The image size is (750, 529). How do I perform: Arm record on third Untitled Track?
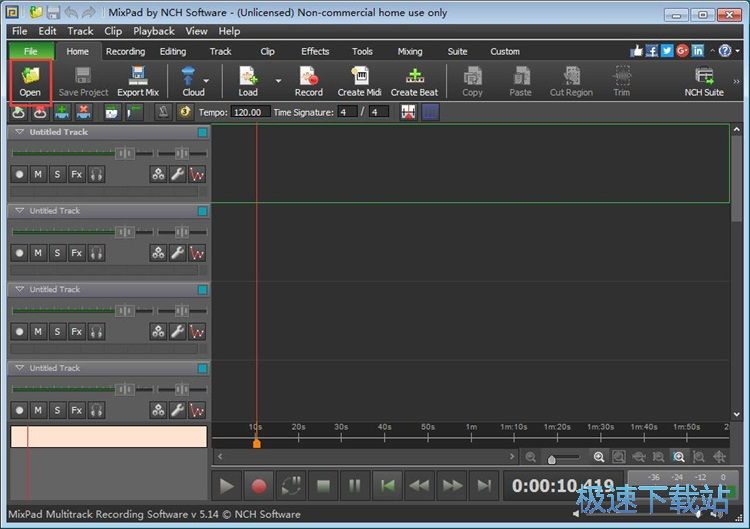[x=19, y=332]
